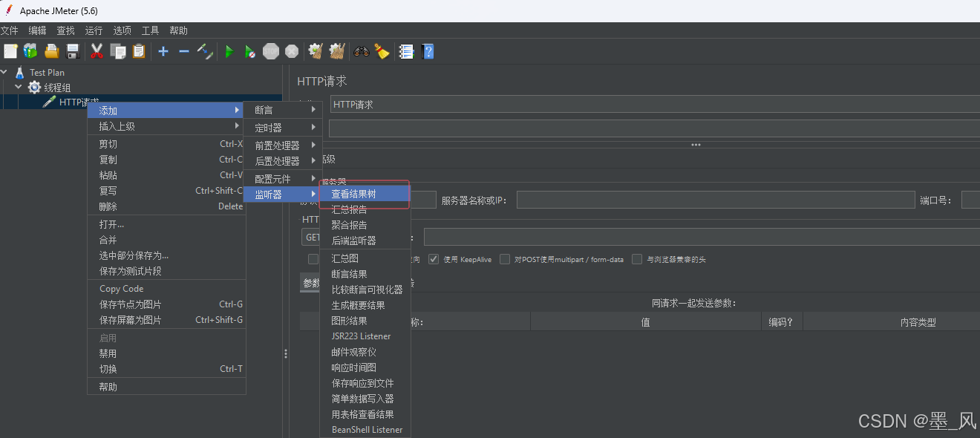This screenshot has width=980, height=438.
Task: Open the 插入上级 context submenu
Action: (x=166, y=126)
